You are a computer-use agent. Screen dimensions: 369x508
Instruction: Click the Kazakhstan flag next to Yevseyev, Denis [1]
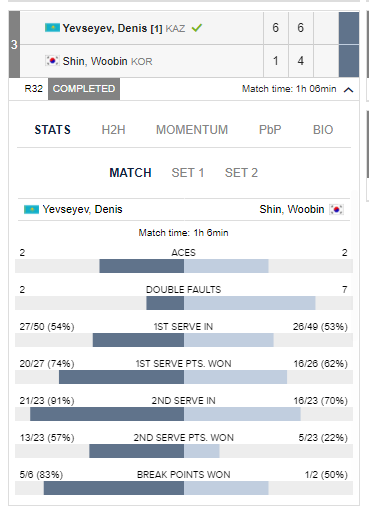click(52, 28)
